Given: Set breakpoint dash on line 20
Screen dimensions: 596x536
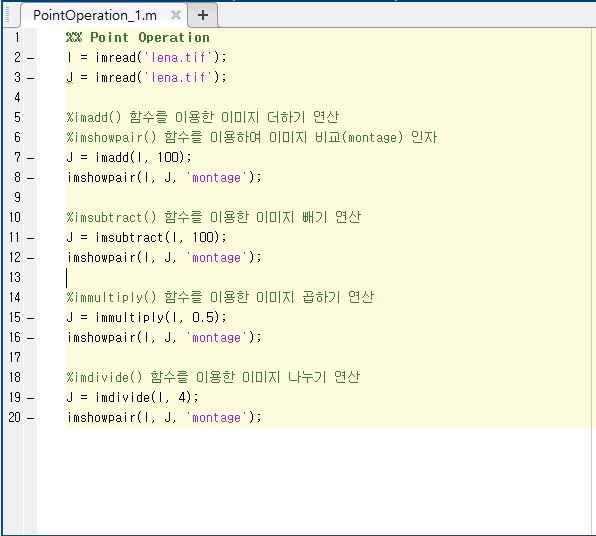Looking at the screenshot, I should 31,418.
